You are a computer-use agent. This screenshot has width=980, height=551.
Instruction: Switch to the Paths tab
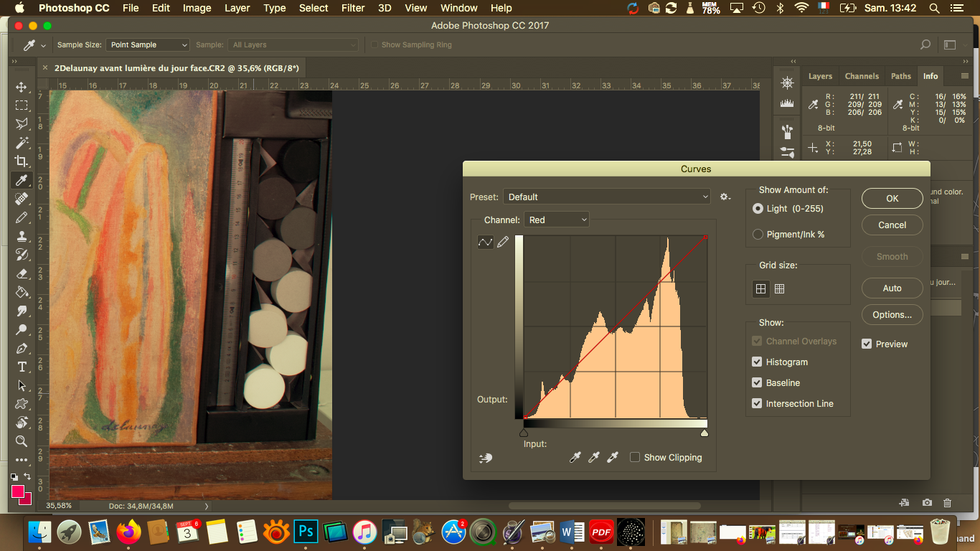click(901, 76)
